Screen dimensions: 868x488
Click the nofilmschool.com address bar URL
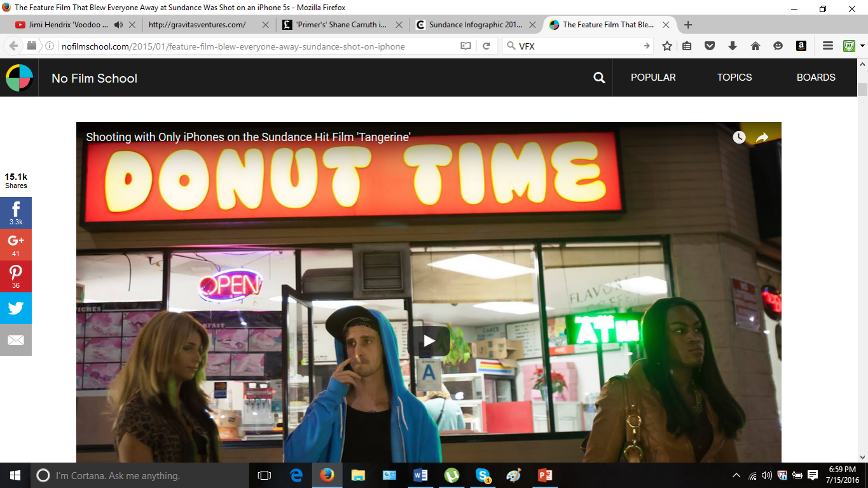(x=233, y=46)
